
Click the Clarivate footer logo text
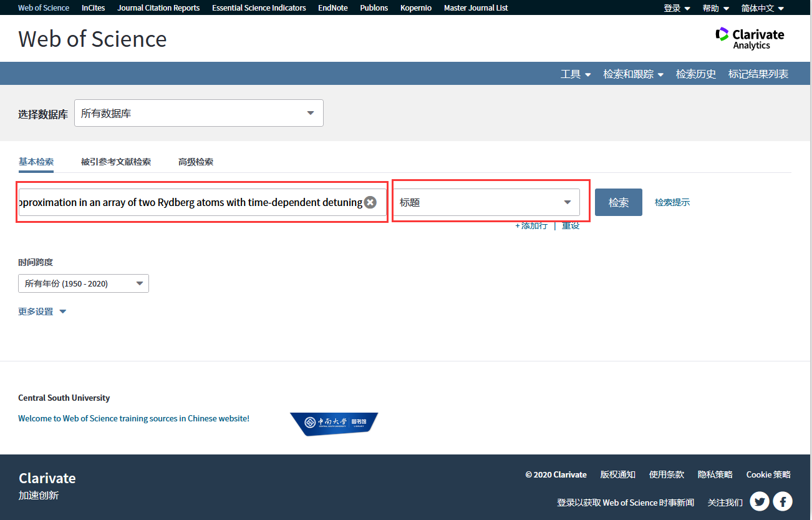click(x=47, y=478)
